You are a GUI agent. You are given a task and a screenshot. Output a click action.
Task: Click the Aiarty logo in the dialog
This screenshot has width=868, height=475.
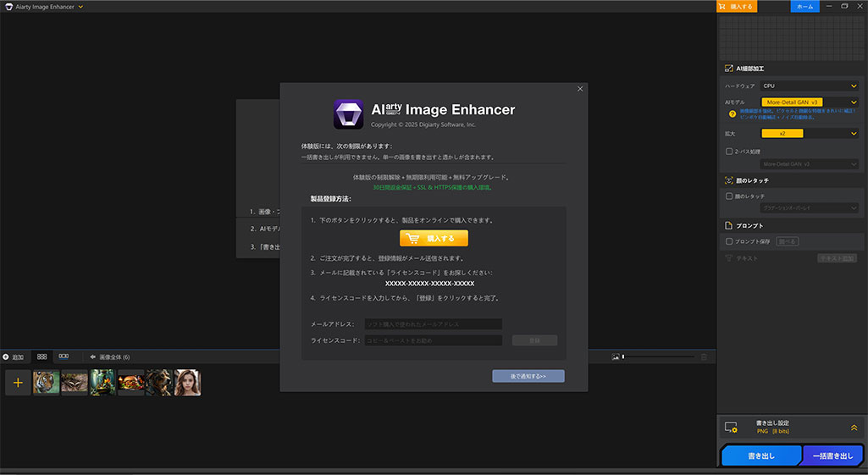pyautogui.click(x=348, y=114)
